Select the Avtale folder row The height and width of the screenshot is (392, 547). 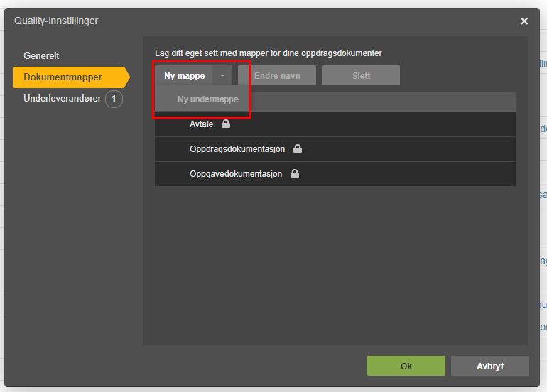pos(335,124)
